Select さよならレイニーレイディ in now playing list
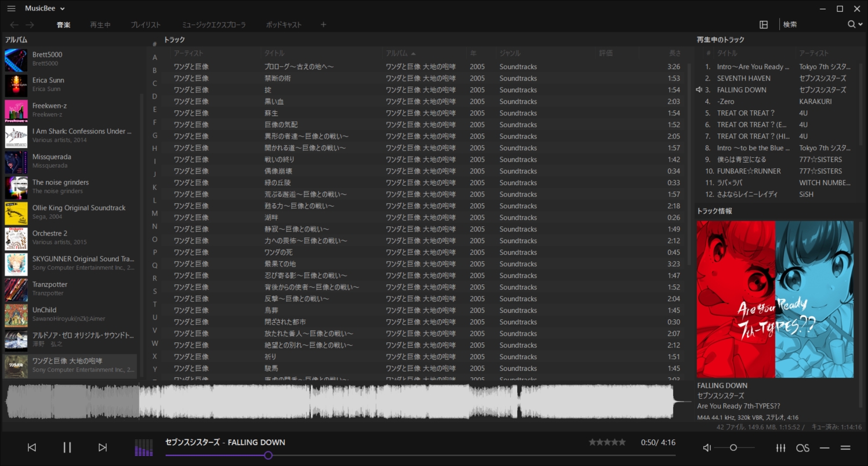 point(747,194)
